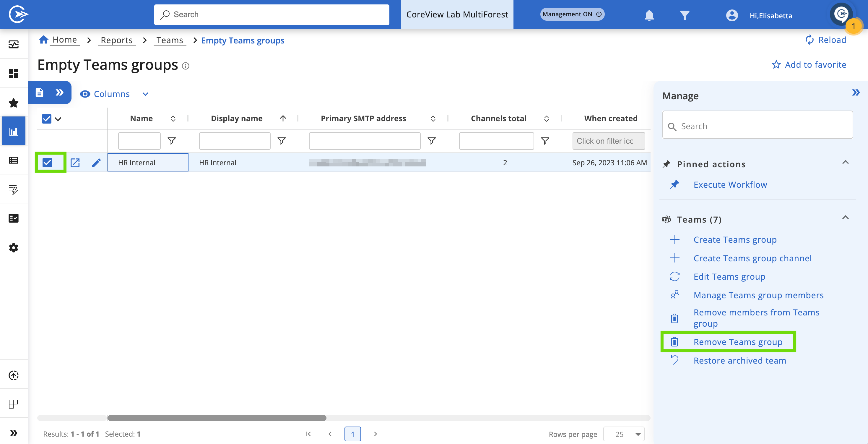Click Remove Teams group action

click(738, 342)
